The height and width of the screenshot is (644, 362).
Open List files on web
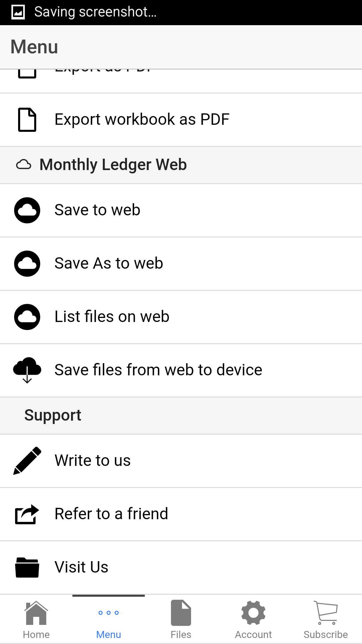click(x=112, y=317)
